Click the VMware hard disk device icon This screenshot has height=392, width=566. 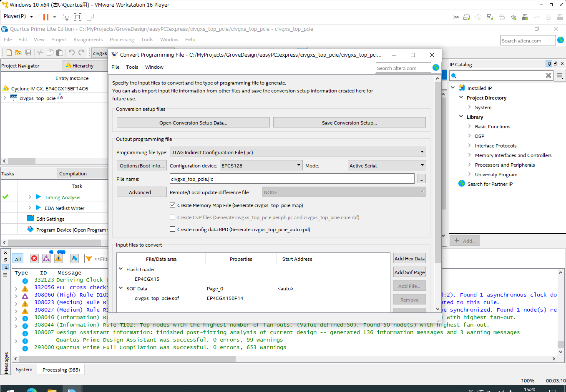coord(467,17)
